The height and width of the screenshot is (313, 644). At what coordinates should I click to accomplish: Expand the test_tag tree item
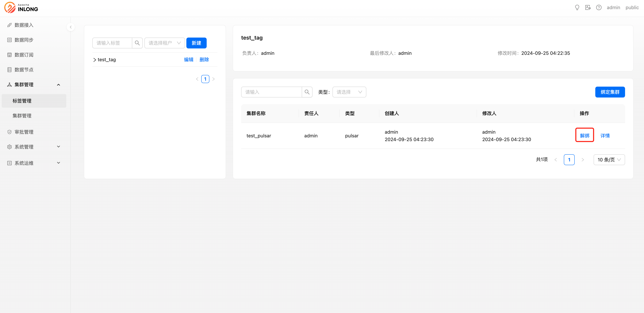95,60
